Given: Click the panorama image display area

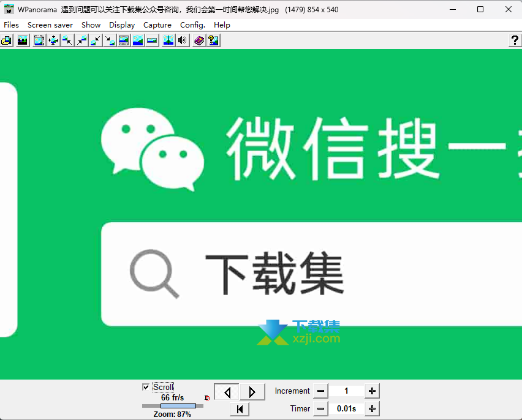Looking at the screenshot, I should tap(261, 214).
